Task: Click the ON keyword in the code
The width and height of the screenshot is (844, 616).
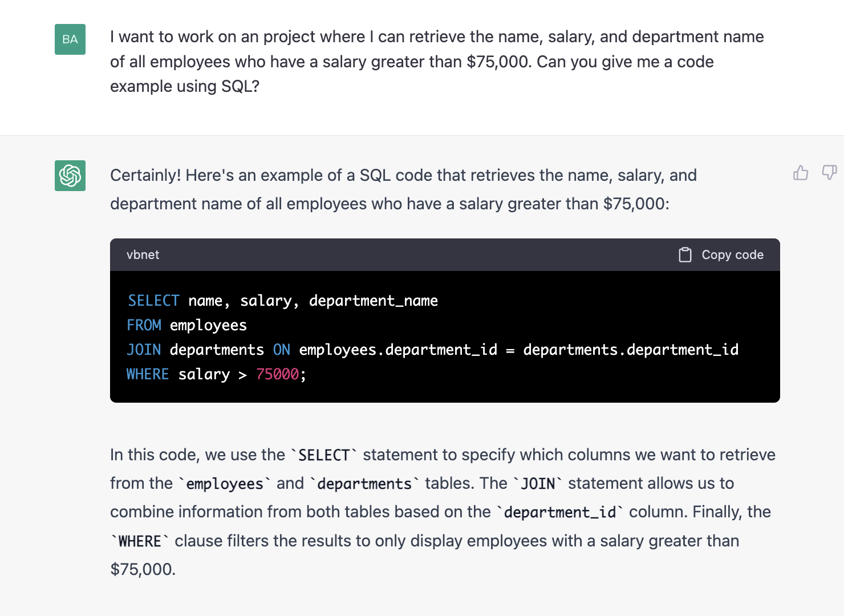Action: click(x=282, y=350)
